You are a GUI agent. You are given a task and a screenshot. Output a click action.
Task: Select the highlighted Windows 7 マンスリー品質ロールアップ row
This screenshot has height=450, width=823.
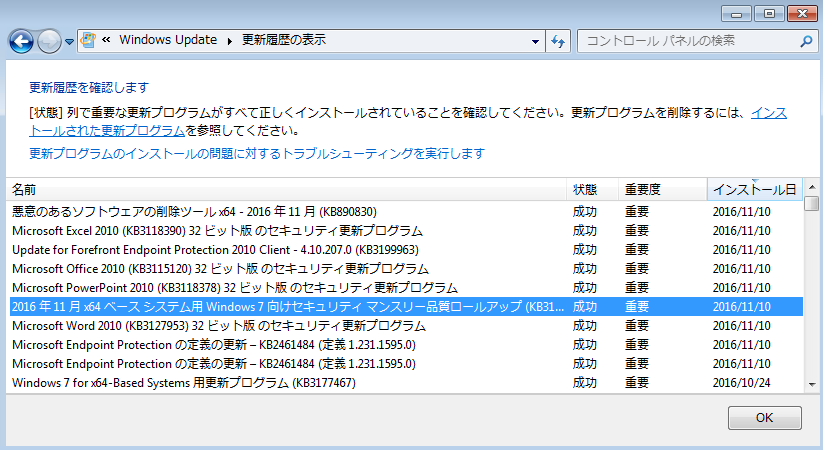click(406, 307)
